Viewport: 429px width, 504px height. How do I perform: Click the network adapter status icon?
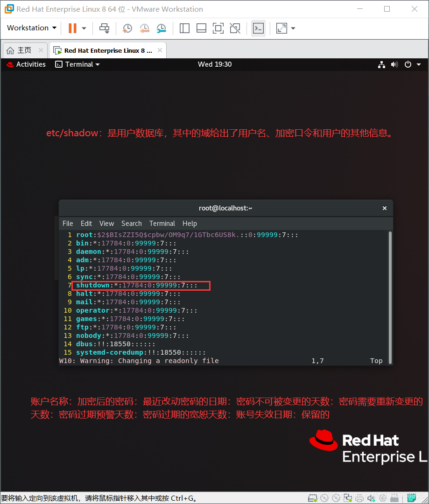tap(348, 498)
